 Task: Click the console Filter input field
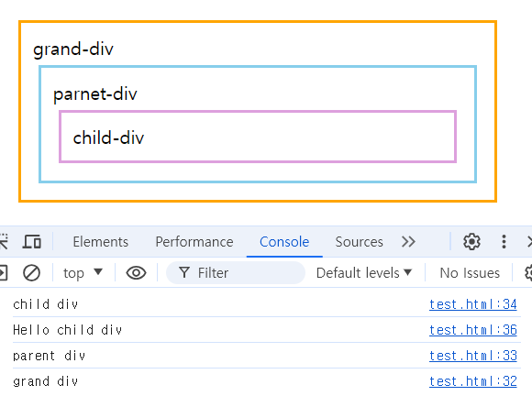[x=236, y=273]
